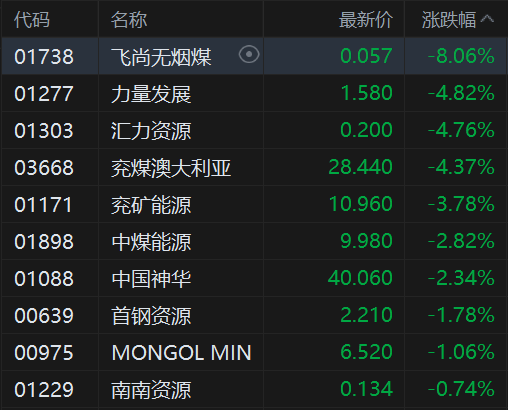
Task: Open 飞尚无烟煤 stock name
Action: pyautogui.click(x=161, y=57)
